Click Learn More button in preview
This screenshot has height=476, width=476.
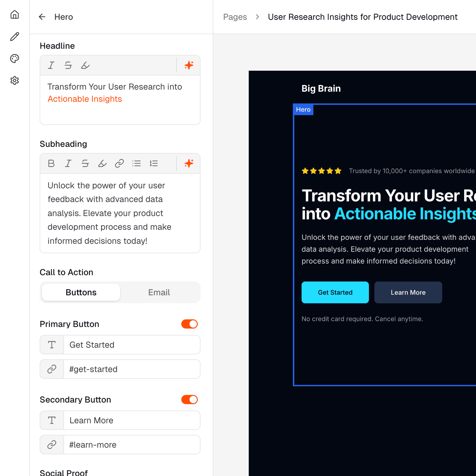408,293
